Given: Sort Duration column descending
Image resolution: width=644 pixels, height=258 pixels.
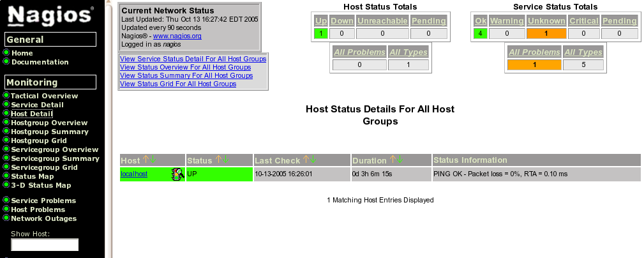Looking at the screenshot, I should (x=399, y=160).
